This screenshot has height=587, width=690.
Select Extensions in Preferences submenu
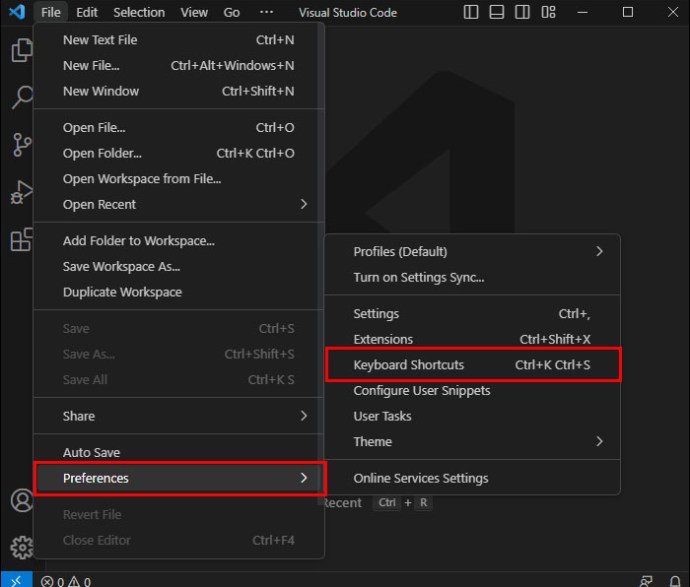(473, 339)
